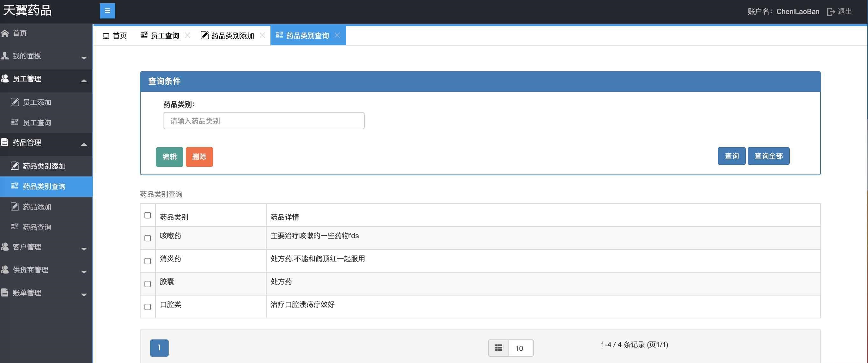
Task: Click the 删除 delete button
Action: (x=199, y=157)
